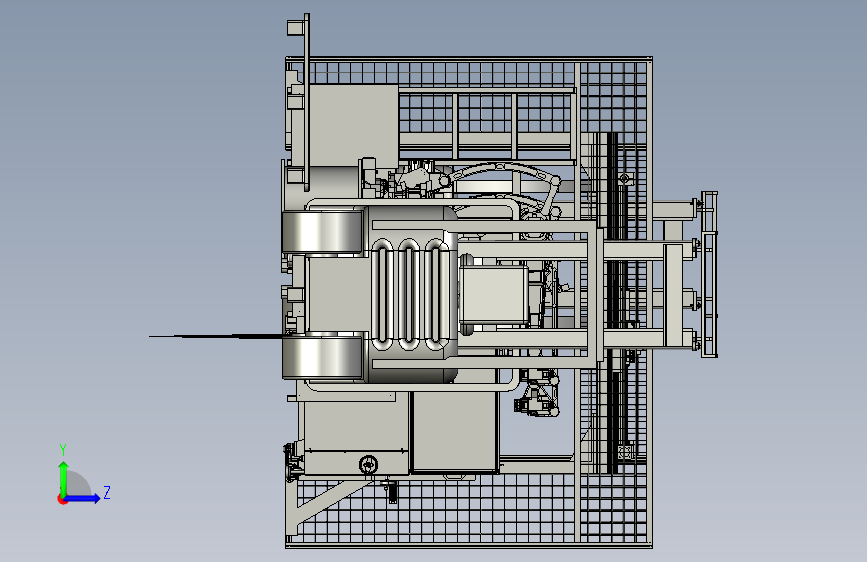Click the green Y axis arrow of triad
Image resolution: width=867 pixels, height=562 pixels.
pyautogui.click(x=64, y=478)
